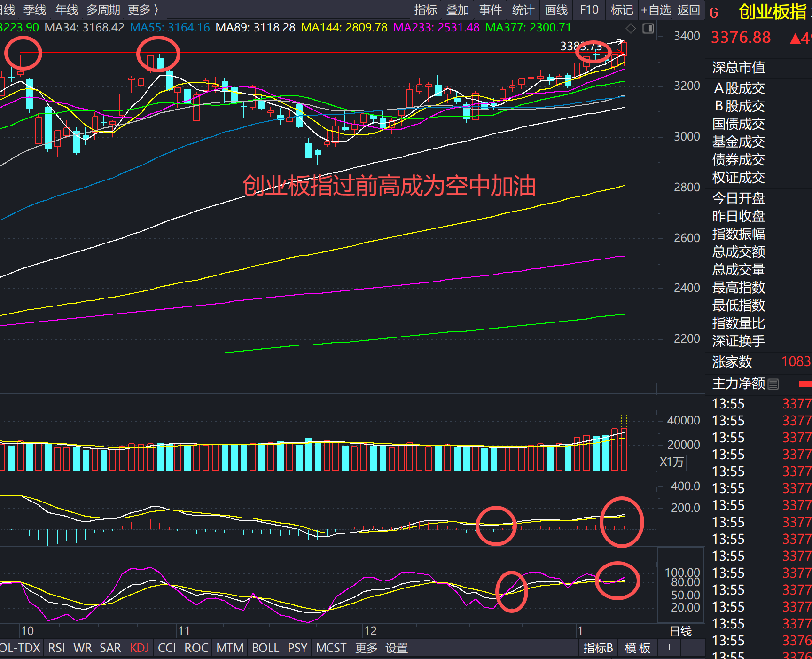Open the F10 company info

[x=589, y=10]
